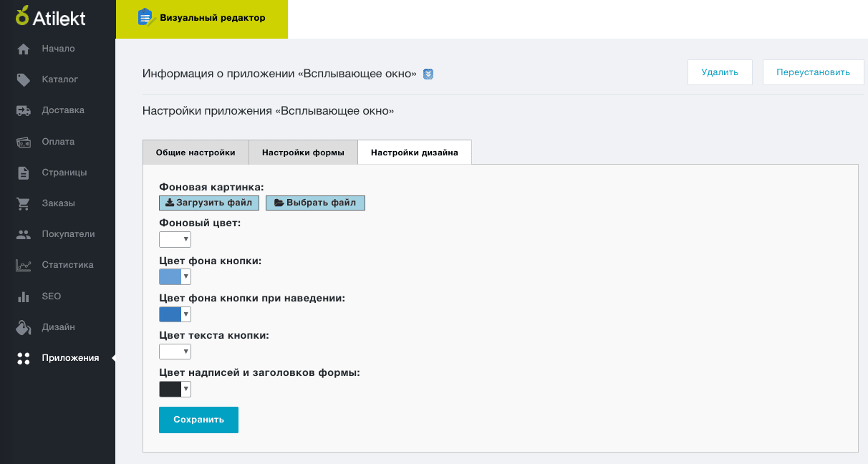Select the dark swatch for Цвет надписей
Image resolution: width=868 pixels, height=464 pixels.
coord(170,389)
